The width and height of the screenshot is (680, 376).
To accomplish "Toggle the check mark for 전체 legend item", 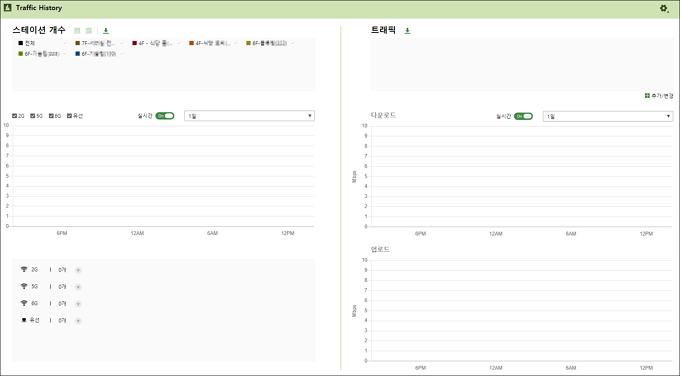I will (65, 43).
